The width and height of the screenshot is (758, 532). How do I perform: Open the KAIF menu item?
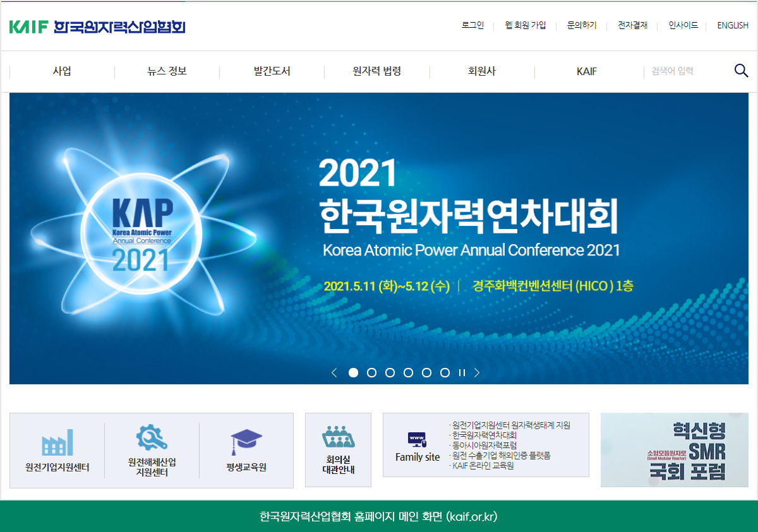(x=587, y=71)
